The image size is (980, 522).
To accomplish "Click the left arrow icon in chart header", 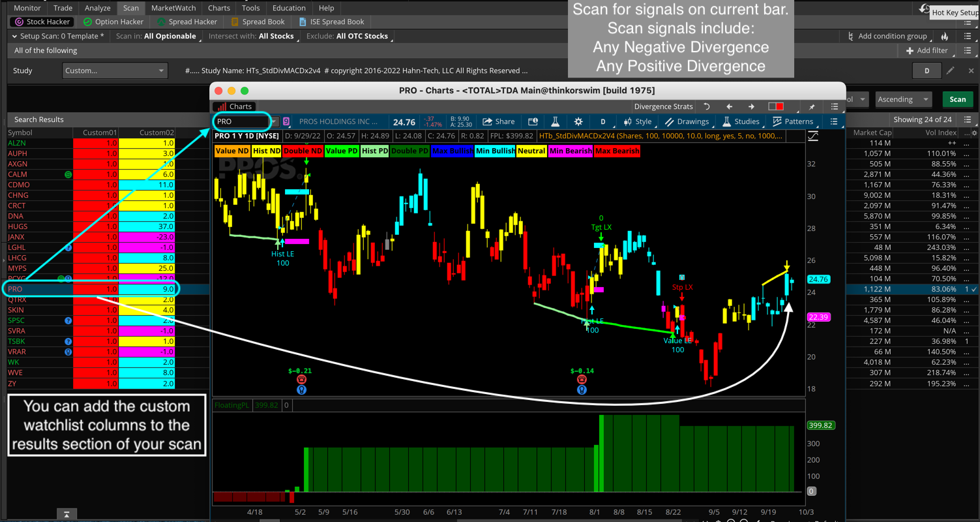I will 730,106.
